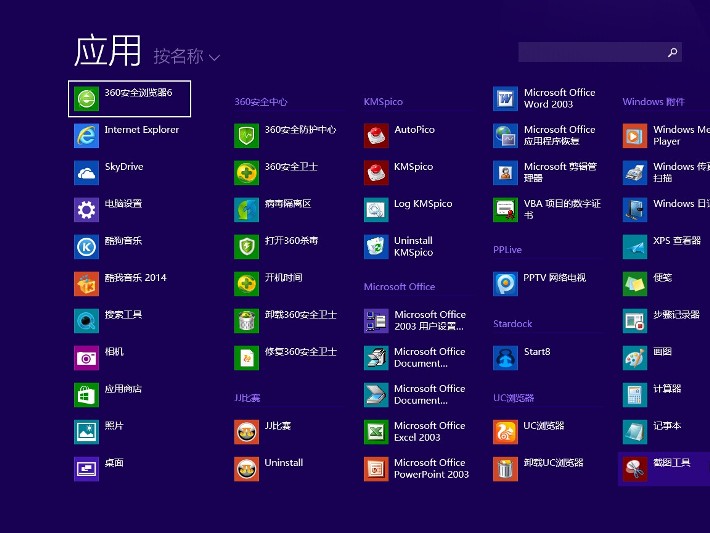710x533 pixels.
Task: Click 卸载UC浏览器 trash icon
Action: coord(505,469)
